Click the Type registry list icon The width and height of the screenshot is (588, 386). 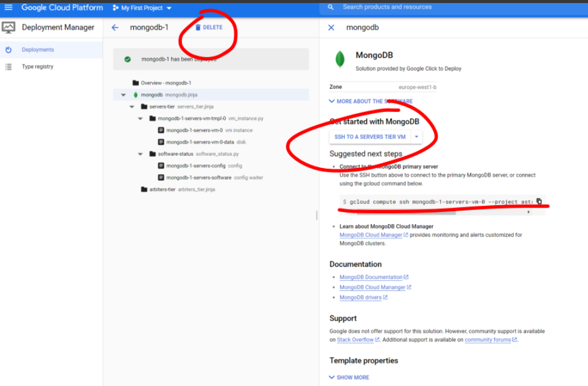9,67
